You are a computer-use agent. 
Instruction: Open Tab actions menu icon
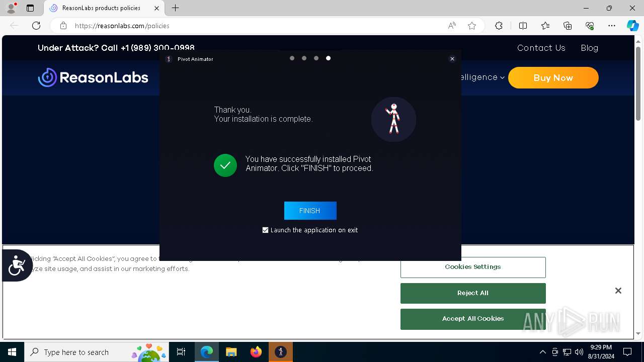[x=30, y=8]
